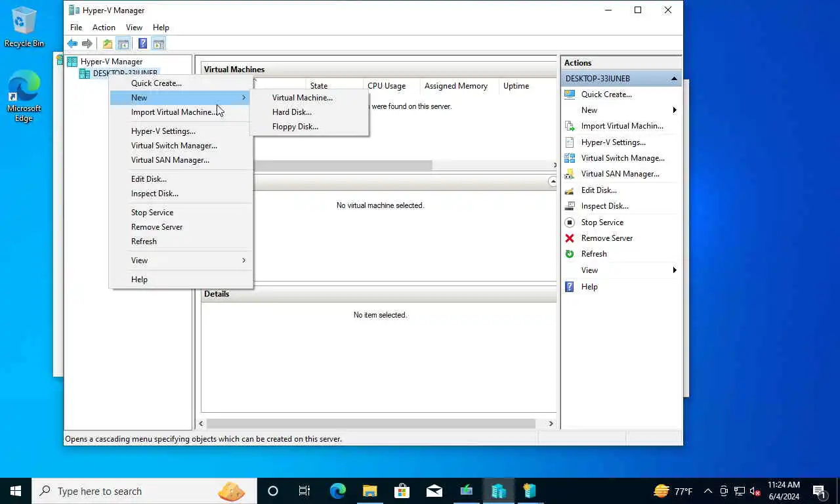Click the Up One Level folder icon
This screenshot has height=504, width=840.
click(x=107, y=44)
